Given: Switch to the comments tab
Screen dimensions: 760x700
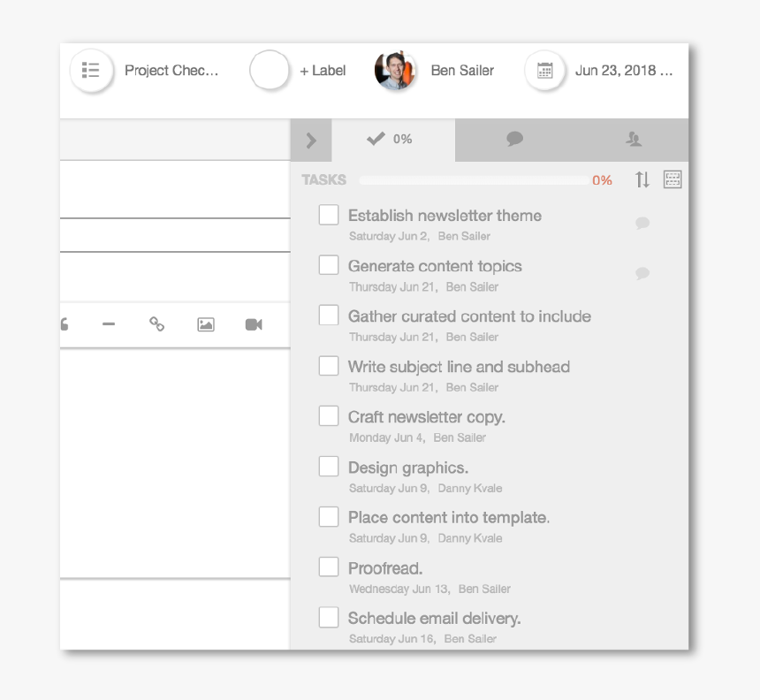Looking at the screenshot, I should pos(514,139).
